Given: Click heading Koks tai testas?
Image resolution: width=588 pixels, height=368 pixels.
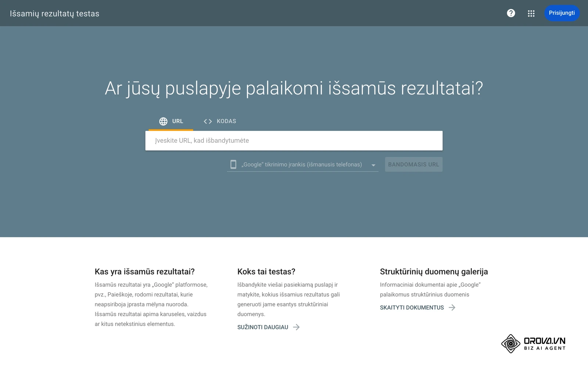Looking at the screenshot, I should (266, 272).
